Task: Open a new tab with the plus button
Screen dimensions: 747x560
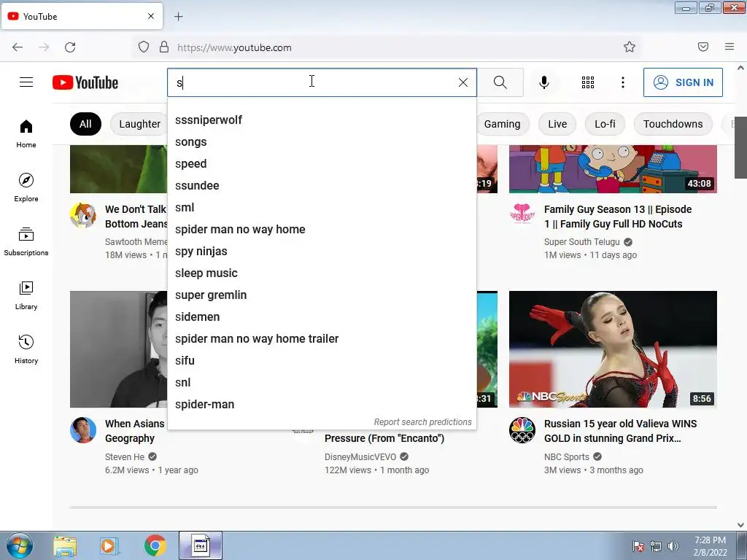Action: click(178, 17)
